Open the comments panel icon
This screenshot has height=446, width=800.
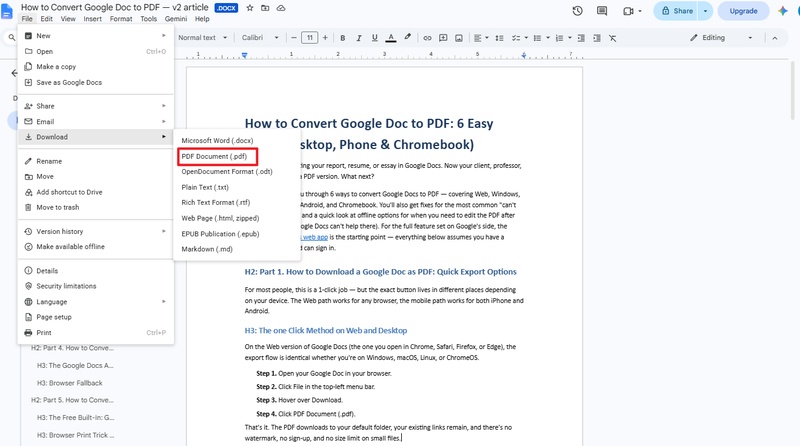click(602, 11)
